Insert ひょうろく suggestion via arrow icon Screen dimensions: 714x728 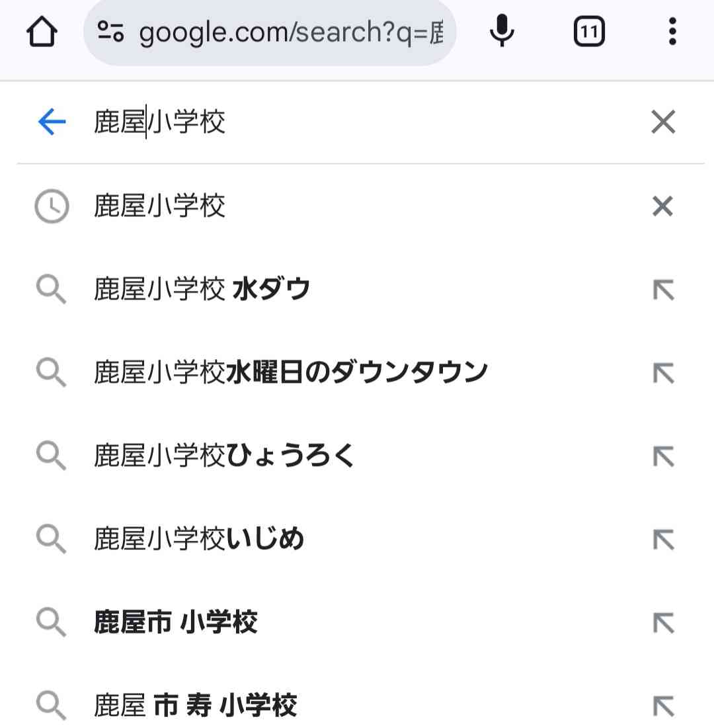pyautogui.click(x=663, y=456)
